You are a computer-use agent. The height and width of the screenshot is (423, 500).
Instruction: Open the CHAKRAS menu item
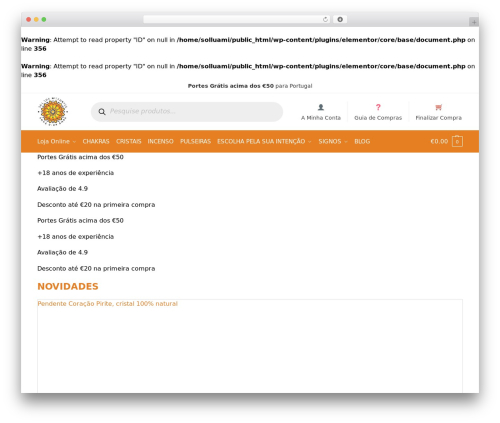(x=96, y=141)
